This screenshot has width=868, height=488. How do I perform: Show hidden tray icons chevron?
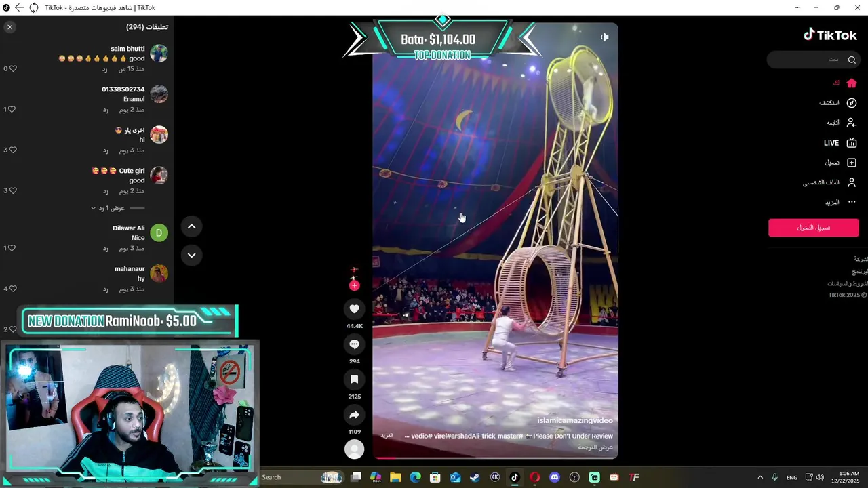760,477
